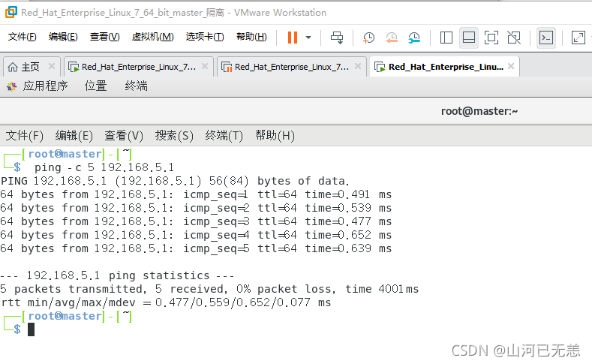Click the PING 192.168.5.1 56(84) bytes line
This screenshot has width=592, height=364.
pyautogui.click(x=175, y=181)
